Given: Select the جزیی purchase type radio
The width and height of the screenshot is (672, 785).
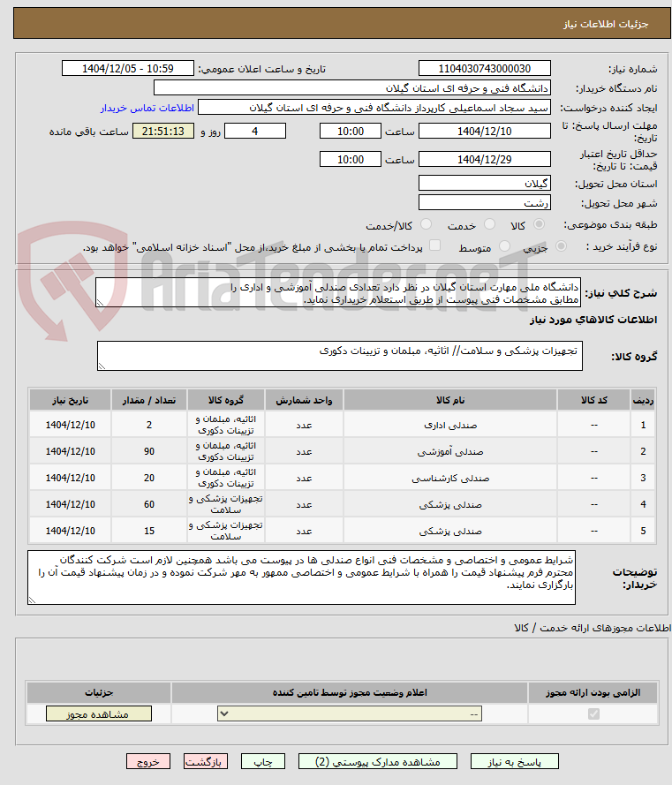Looking at the screenshot, I should 562,246.
